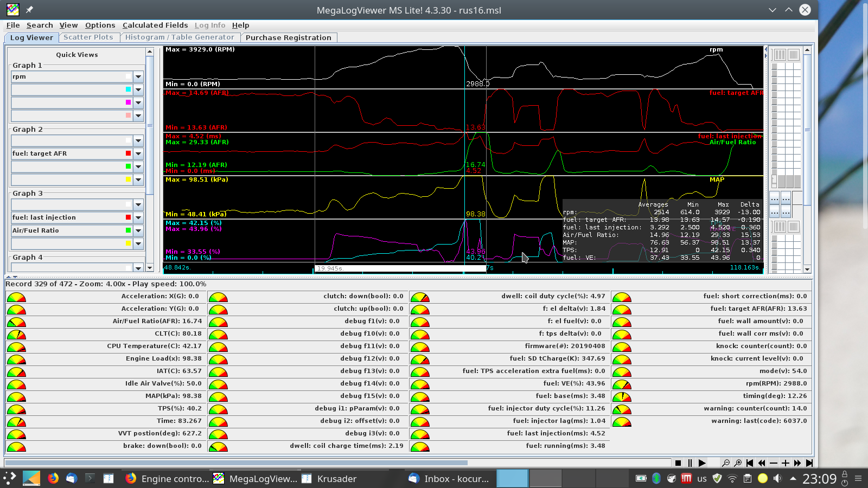Increase playback speed with the plus icon
This screenshot has width=868, height=488.
click(786, 463)
